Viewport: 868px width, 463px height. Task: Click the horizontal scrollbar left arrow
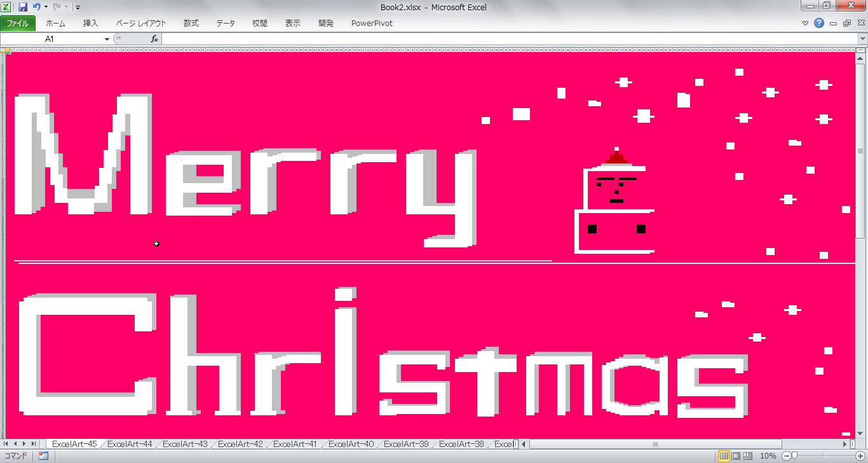click(525, 444)
